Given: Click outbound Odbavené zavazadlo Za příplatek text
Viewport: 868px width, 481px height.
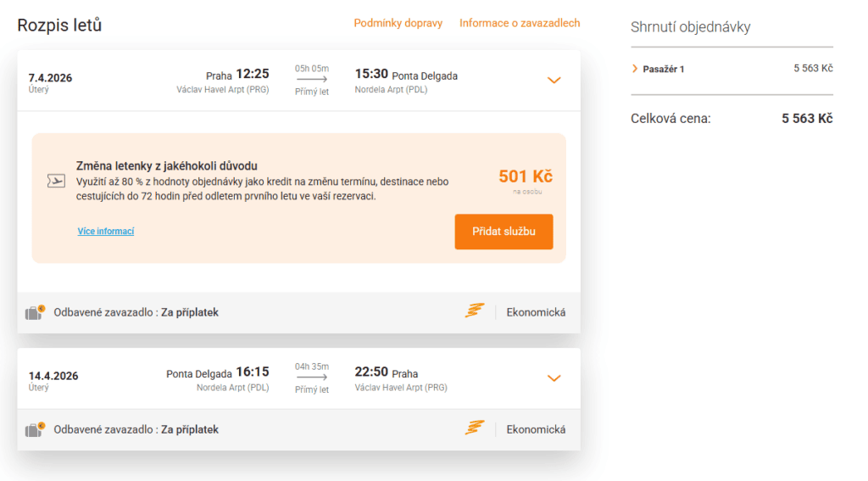Looking at the screenshot, I should (136, 312).
